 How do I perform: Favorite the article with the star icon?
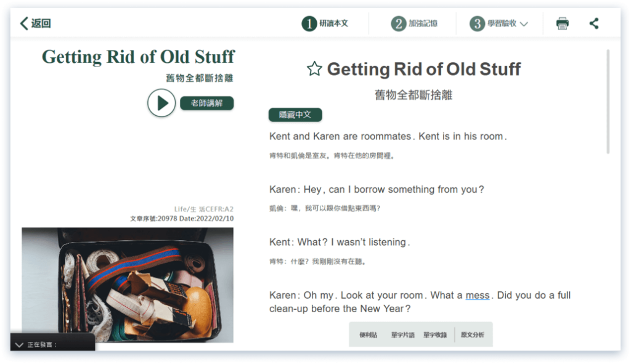pos(314,69)
